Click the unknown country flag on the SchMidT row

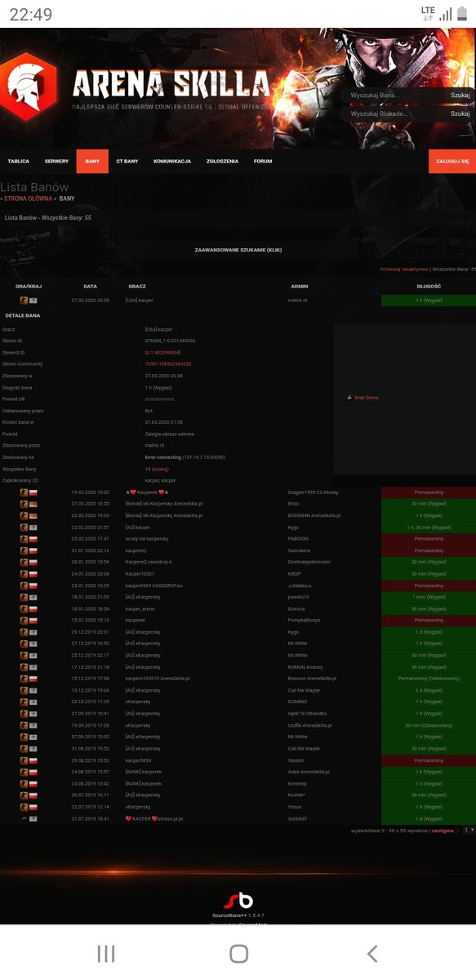click(33, 818)
